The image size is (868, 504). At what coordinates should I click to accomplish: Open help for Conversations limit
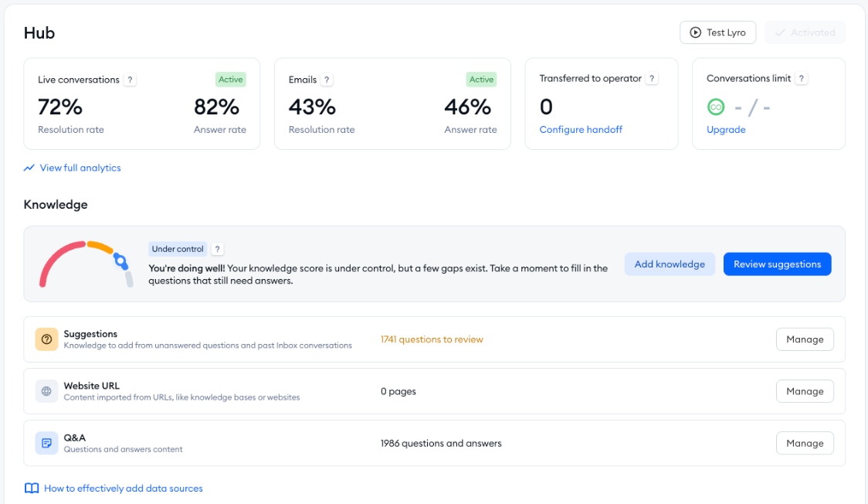(801, 78)
